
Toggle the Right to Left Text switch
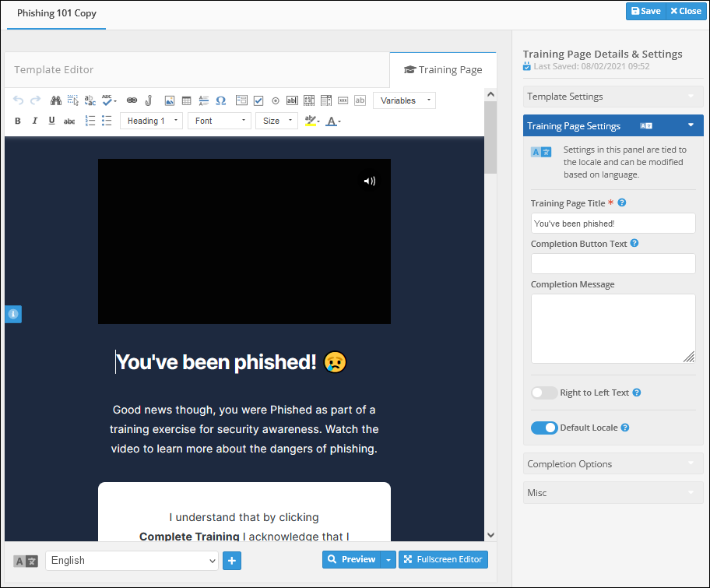tap(544, 393)
